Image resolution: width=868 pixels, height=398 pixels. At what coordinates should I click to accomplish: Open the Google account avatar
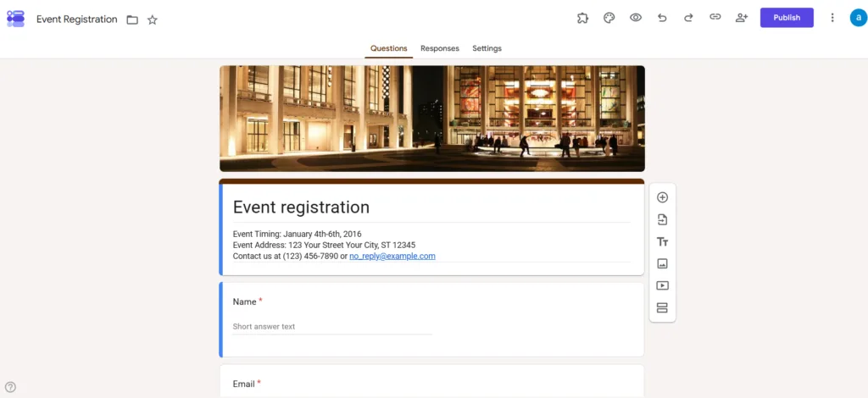[x=859, y=18]
